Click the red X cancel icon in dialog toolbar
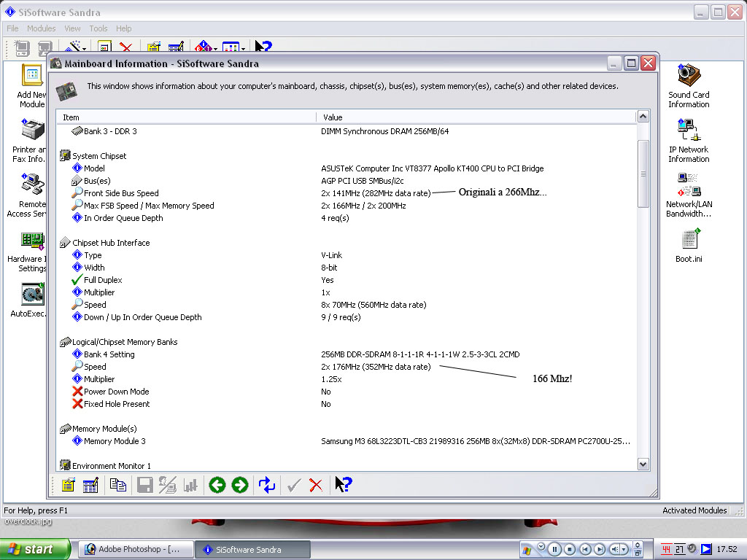747x560 pixels. [x=316, y=485]
